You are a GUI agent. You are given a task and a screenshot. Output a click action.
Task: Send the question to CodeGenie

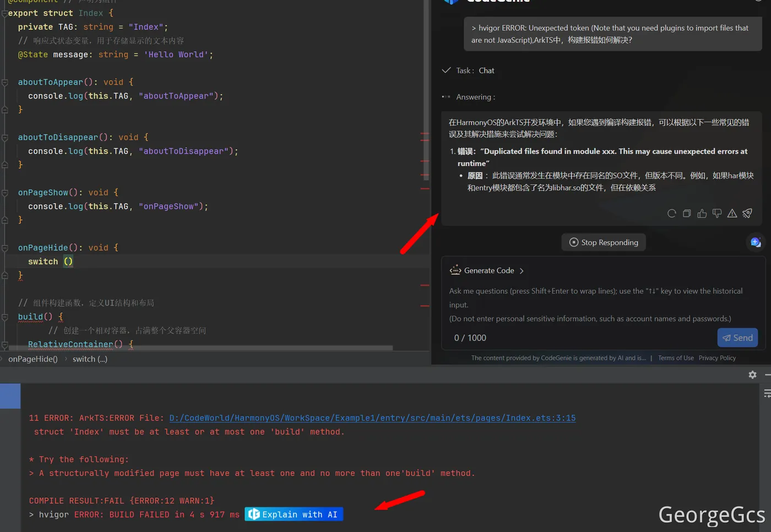click(x=737, y=338)
